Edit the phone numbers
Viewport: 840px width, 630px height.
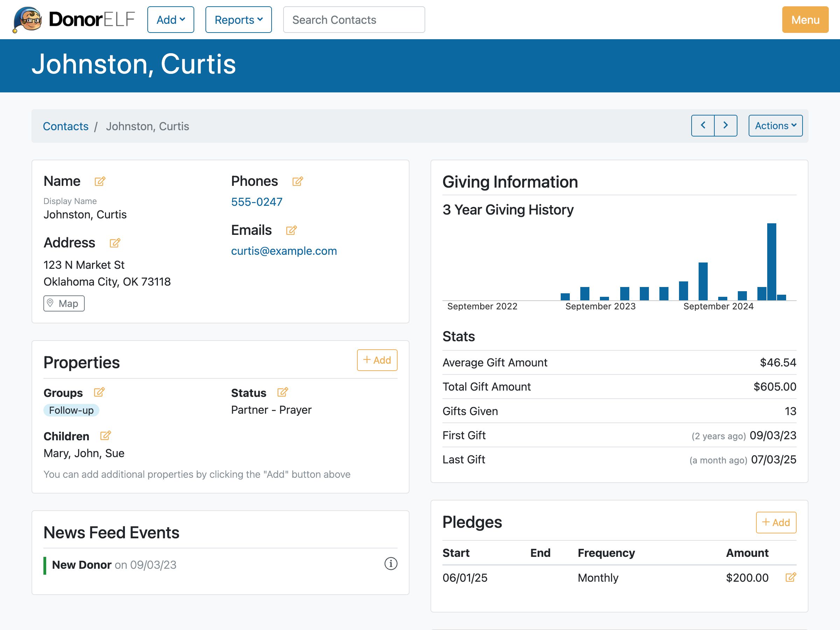(298, 182)
